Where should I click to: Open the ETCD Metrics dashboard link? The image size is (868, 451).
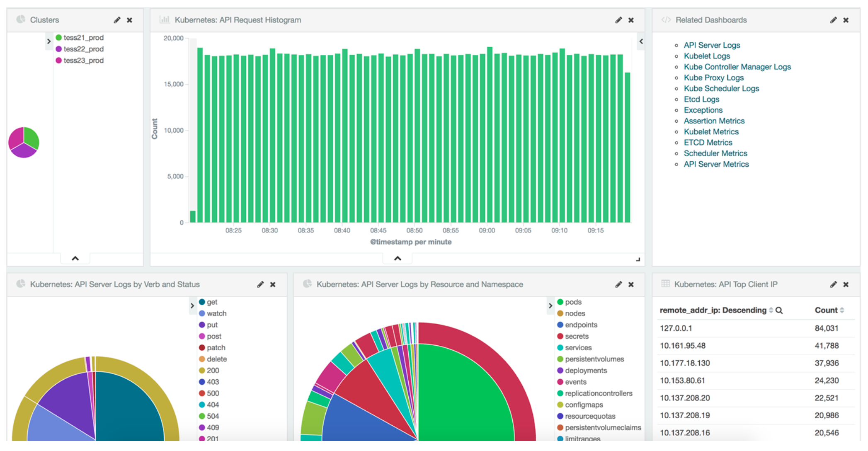[708, 143]
